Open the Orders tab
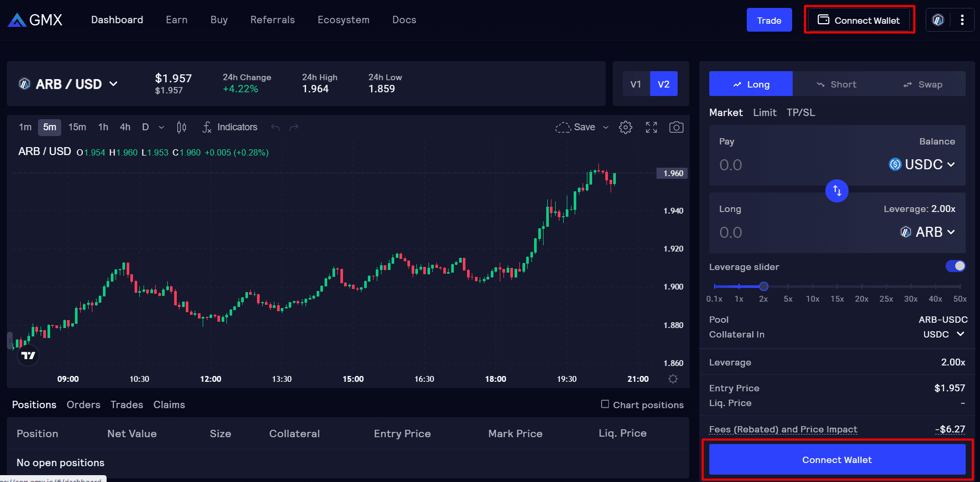Image resolution: width=980 pixels, height=482 pixels. tap(83, 404)
